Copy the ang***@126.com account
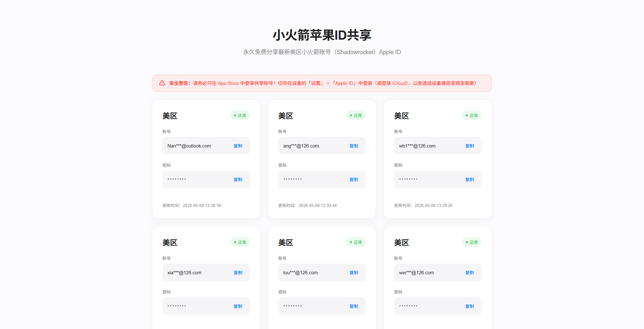The height and width of the screenshot is (329, 644). pyautogui.click(x=354, y=146)
